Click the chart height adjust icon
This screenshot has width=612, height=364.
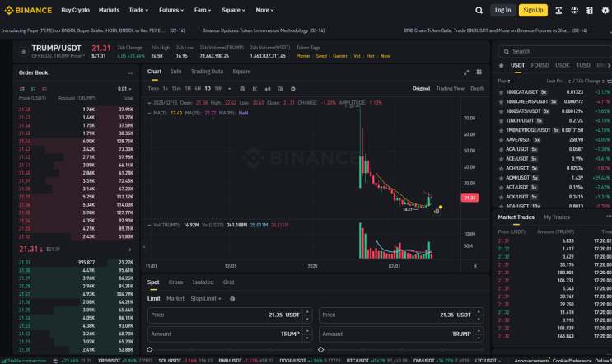coord(475,266)
